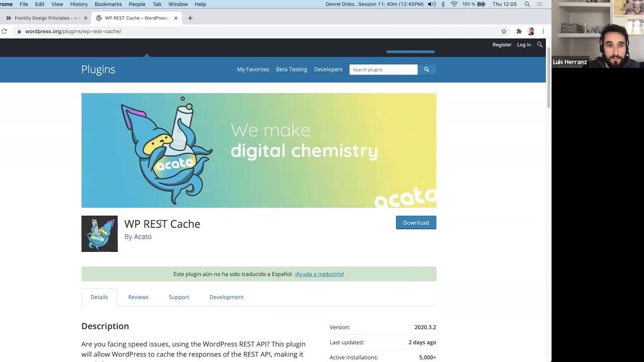644x362 pixels.
Task: Bookmark this page with the star icon
Action: 504,31
